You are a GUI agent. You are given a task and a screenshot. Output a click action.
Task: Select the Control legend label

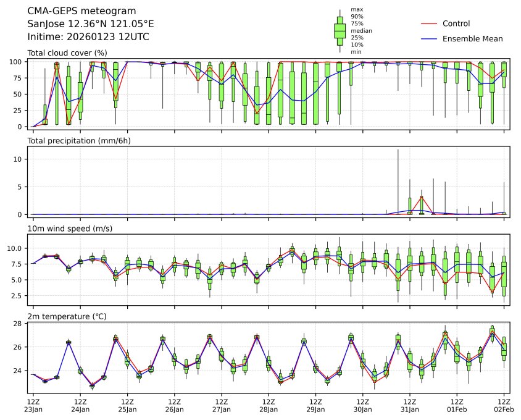click(456, 23)
